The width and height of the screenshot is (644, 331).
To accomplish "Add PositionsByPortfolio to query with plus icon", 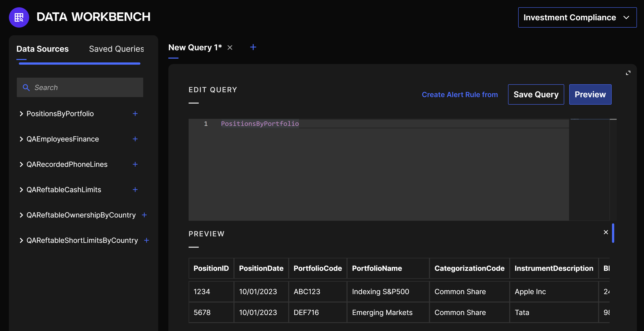I will 135,114.
